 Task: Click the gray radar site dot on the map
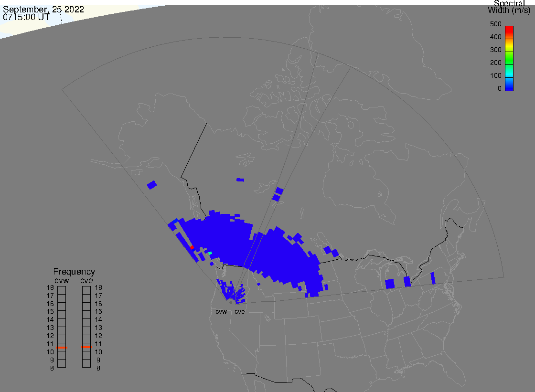(x=231, y=303)
